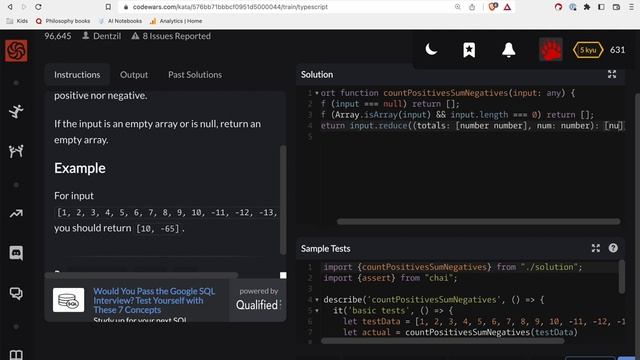Click the Solution editor horizontal scrollbar
The image size is (640, 360).
point(478,222)
